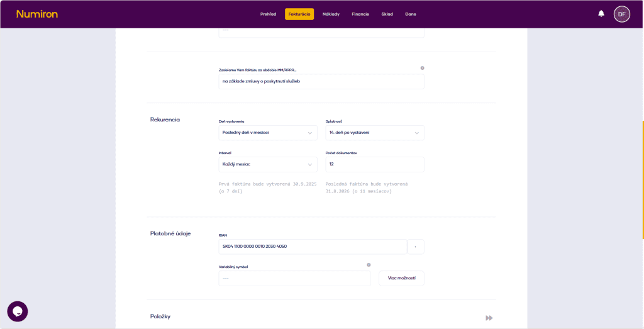
Task: Click the IBAN input field
Action: click(312, 247)
